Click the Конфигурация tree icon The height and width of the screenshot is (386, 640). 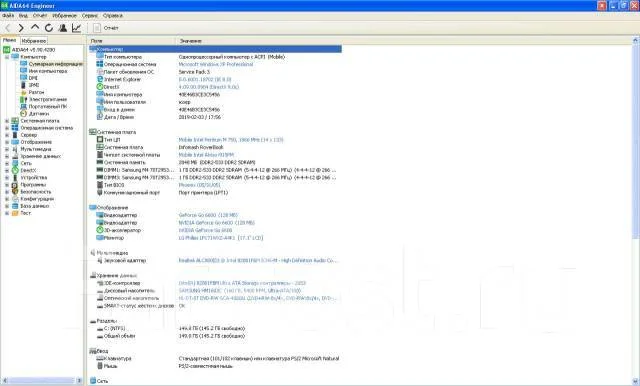tap(15, 199)
